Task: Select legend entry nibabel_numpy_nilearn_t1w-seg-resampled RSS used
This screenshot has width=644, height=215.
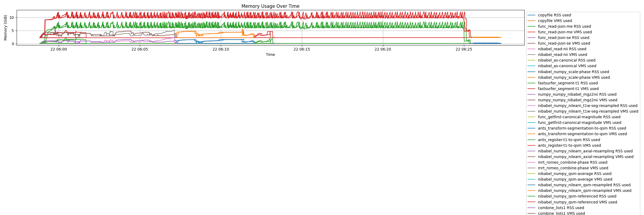Action: click(583, 106)
